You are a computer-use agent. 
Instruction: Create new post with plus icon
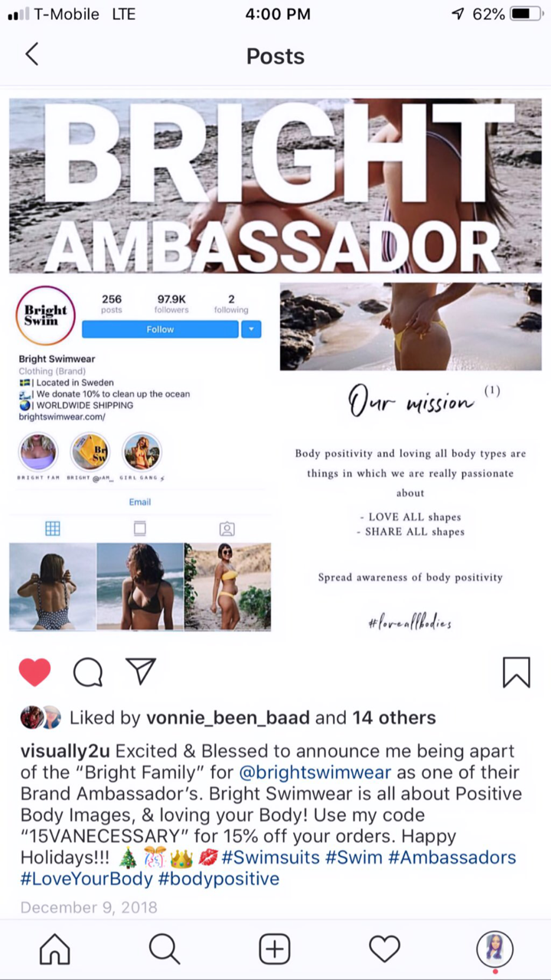pyautogui.click(x=275, y=949)
